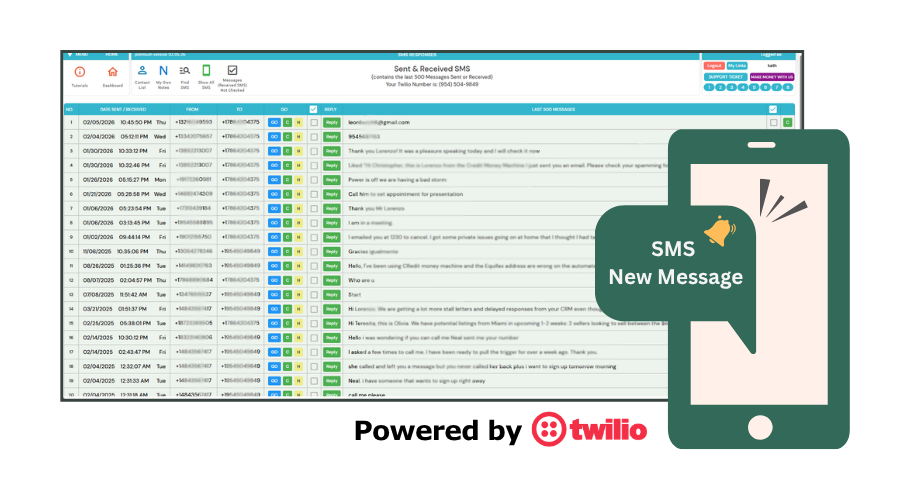The width and height of the screenshot is (900, 500).
Task: Click green C button in row 12
Action: pos(288,280)
